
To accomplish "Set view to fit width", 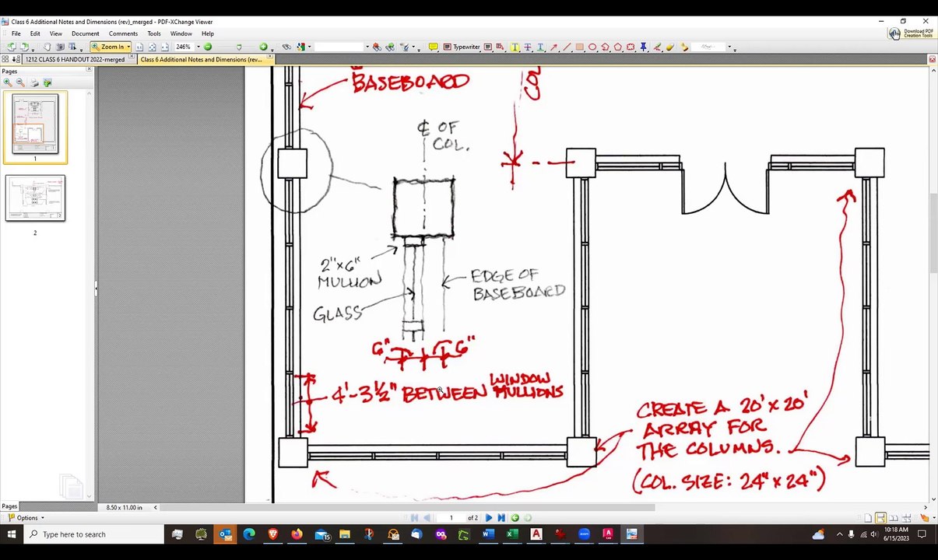I will point(165,47).
